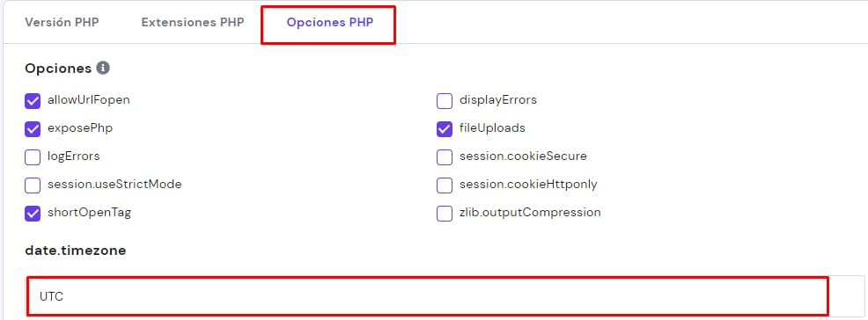Viewport: 868px width, 320px height.
Task: Disable the allowUrlFopen checkbox
Action: click(33, 101)
